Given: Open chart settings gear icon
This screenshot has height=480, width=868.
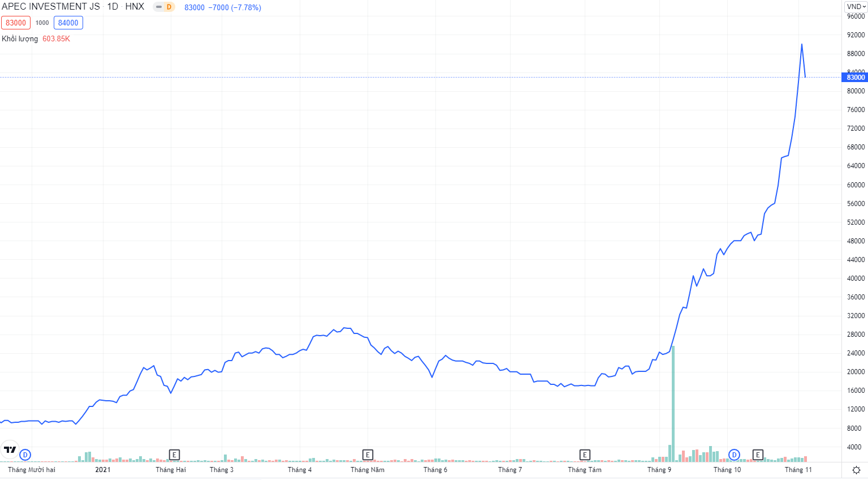Looking at the screenshot, I should pos(856,470).
